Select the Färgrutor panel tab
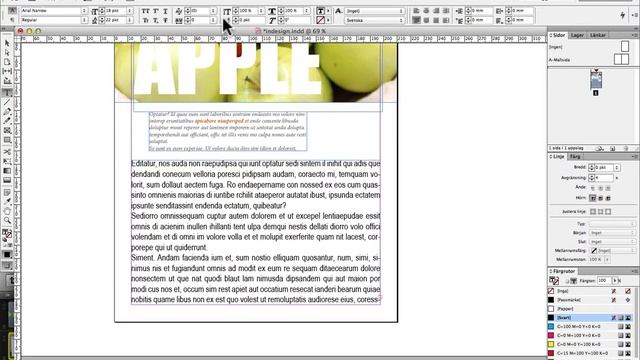This screenshot has width=640, height=360. (563, 271)
